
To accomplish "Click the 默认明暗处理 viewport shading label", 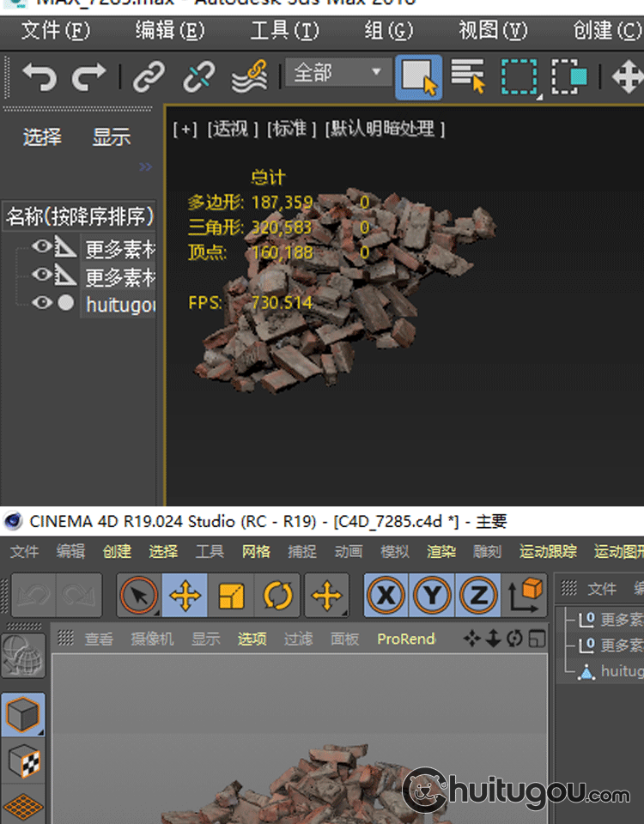I will [384, 129].
